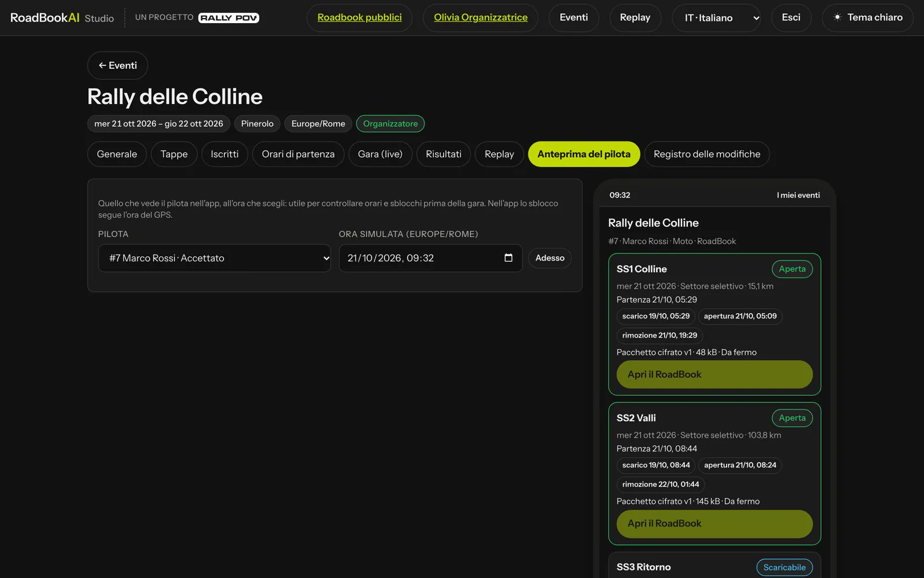
Task: Click the sun icon for light theme
Action: (837, 17)
